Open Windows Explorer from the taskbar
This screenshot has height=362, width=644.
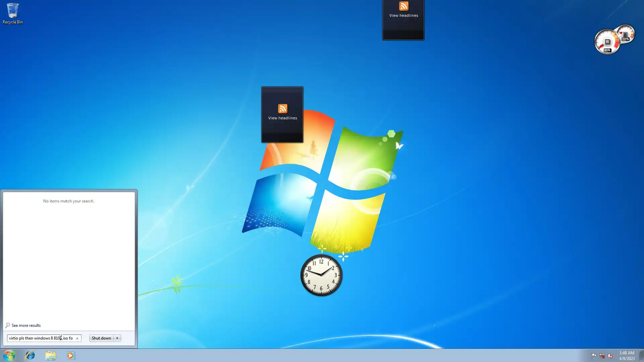pyautogui.click(x=51, y=355)
